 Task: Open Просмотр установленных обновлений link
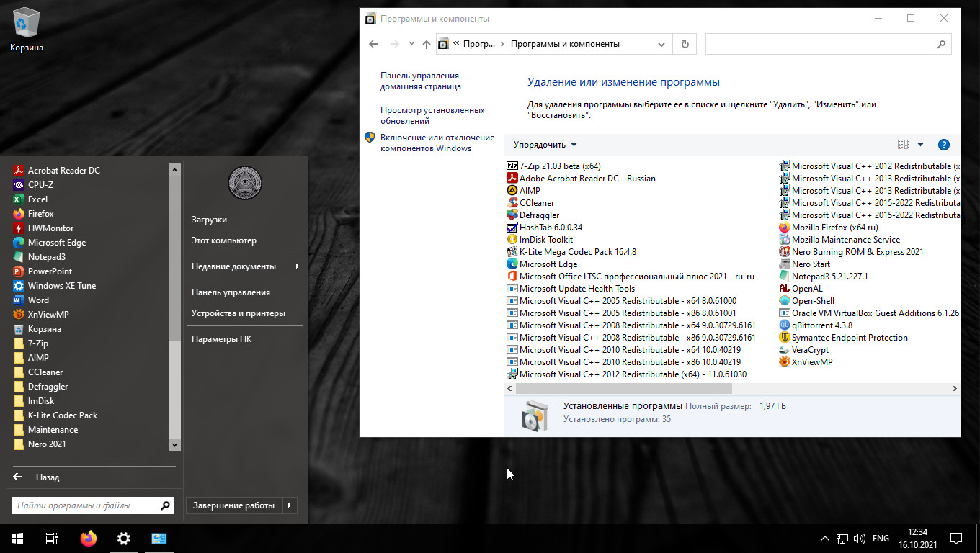(x=432, y=115)
